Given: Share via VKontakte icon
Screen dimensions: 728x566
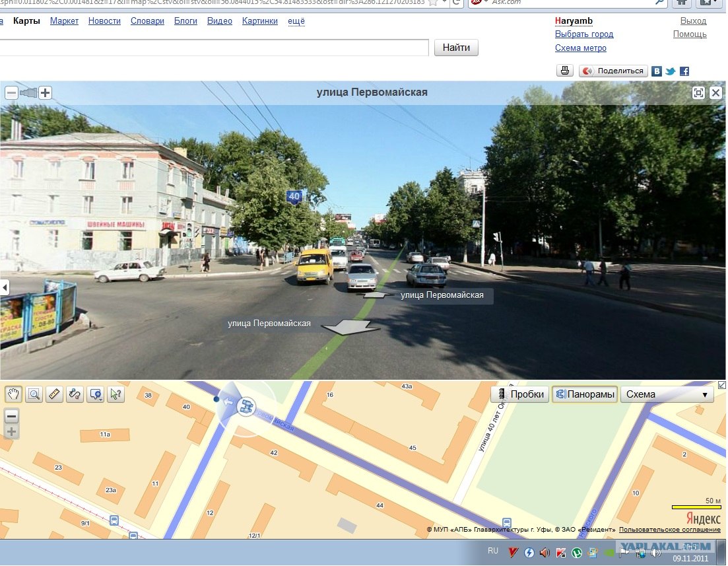Looking at the screenshot, I should (657, 71).
